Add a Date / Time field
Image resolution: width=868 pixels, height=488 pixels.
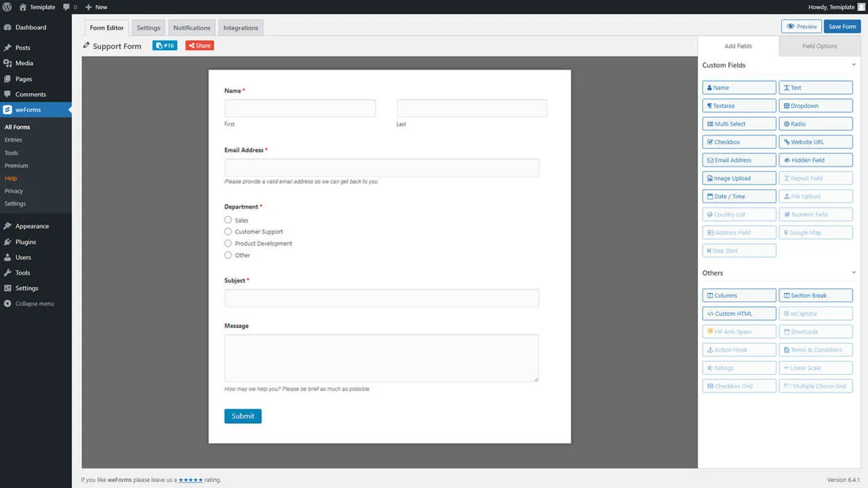pyautogui.click(x=739, y=197)
